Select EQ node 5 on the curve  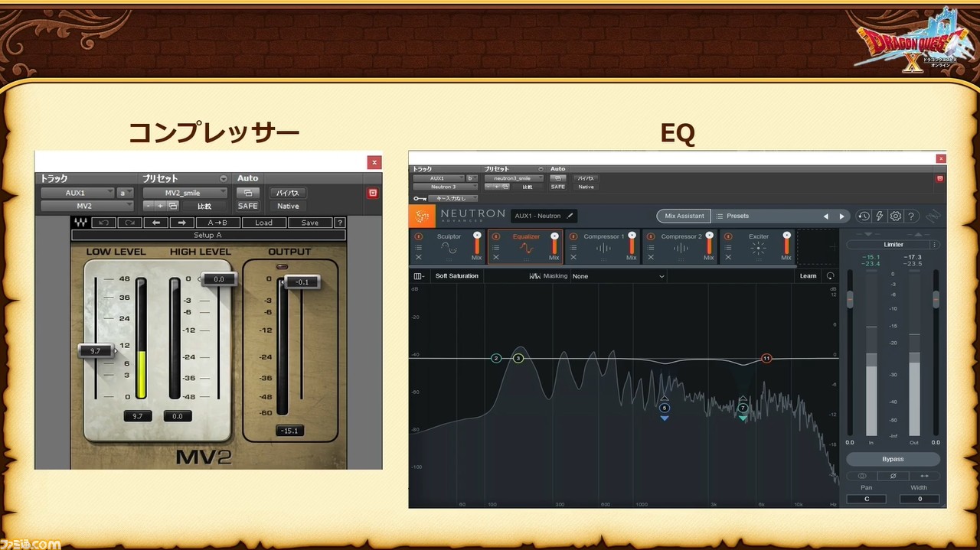pos(664,408)
